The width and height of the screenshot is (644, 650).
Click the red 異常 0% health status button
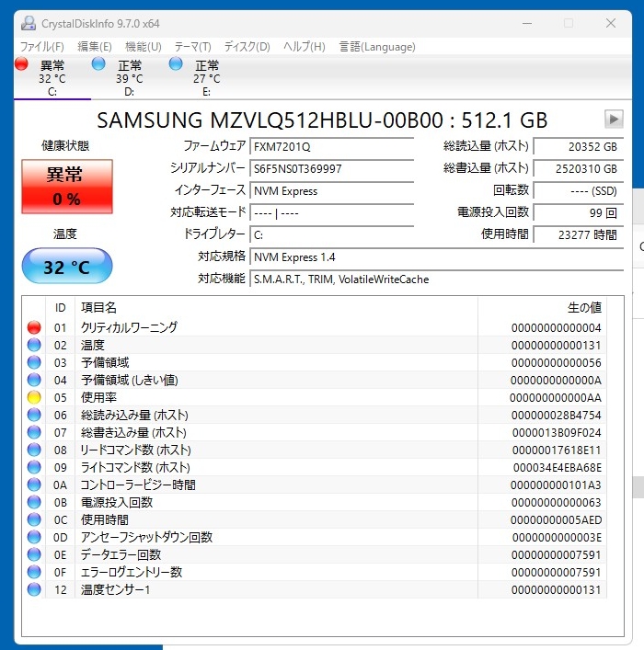click(66, 187)
